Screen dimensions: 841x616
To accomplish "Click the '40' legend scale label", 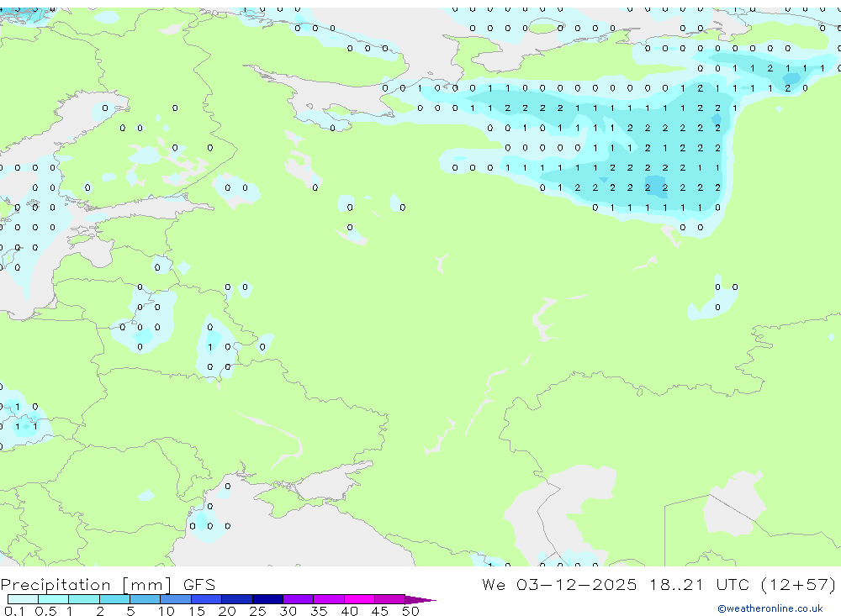I will click(x=349, y=611).
